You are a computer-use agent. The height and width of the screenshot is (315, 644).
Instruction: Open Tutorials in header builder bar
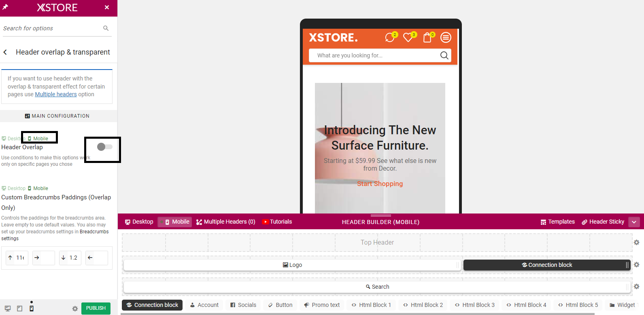point(277,222)
